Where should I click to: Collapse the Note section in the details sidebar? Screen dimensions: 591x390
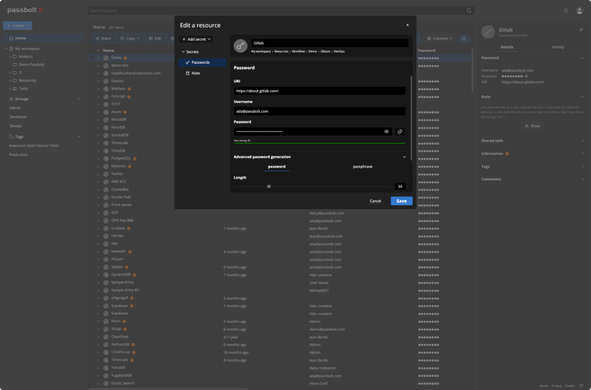pos(582,97)
